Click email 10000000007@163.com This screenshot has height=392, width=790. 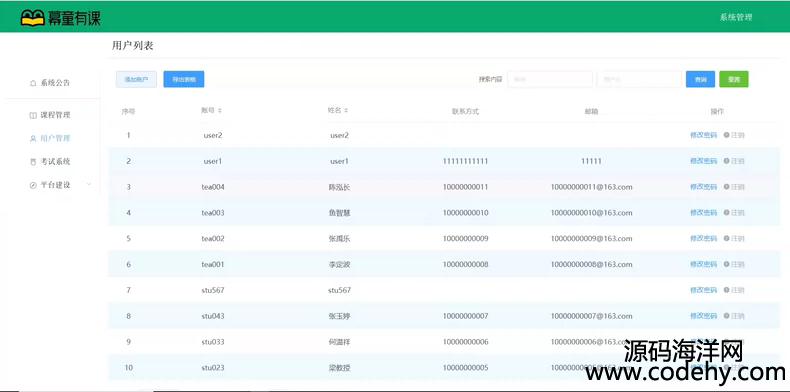click(591, 316)
